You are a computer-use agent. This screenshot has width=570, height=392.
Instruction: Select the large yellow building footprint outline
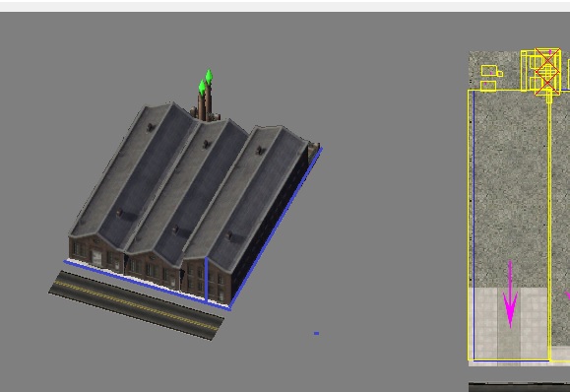[509, 226]
